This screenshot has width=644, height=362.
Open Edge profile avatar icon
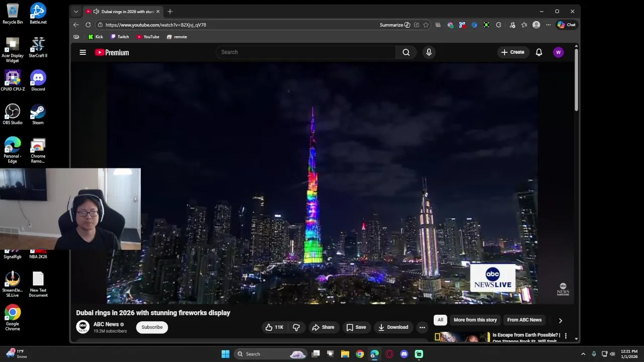click(536, 25)
